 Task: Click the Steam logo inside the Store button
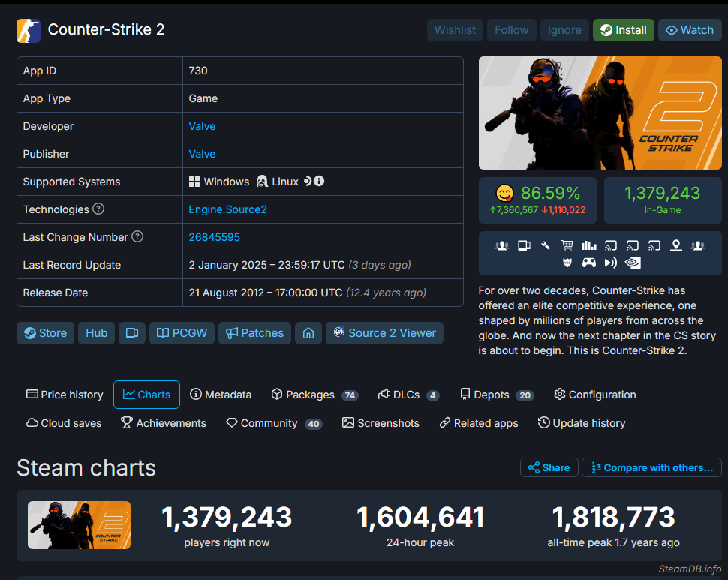pyautogui.click(x=30, y=333)
